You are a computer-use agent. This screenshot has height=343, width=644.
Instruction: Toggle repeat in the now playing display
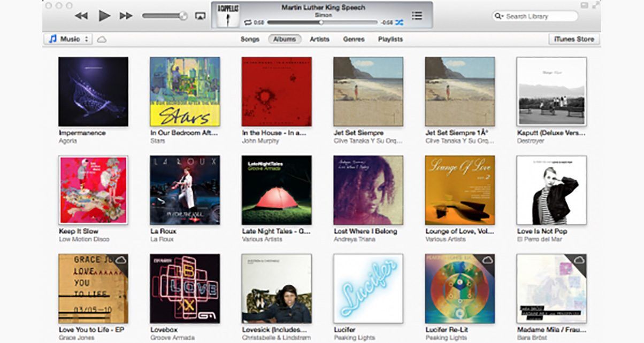pos(248,22)
